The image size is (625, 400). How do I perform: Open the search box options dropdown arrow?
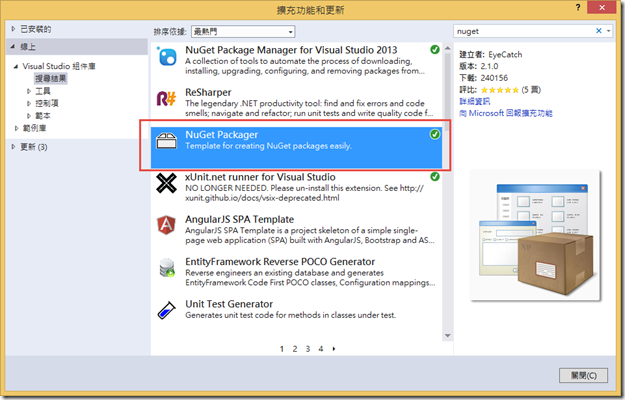pyautogui.click(x=609, y=31)
